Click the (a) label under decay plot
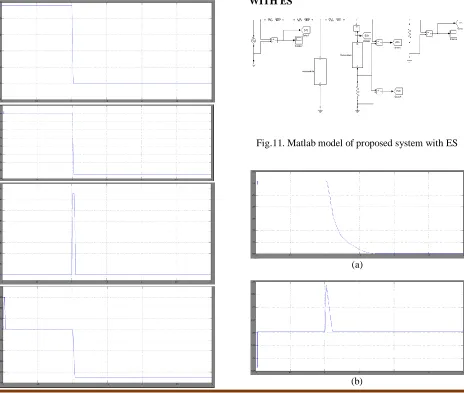This screenshot has width=464, height=393. pyautogui.click(x=357, y=265)
